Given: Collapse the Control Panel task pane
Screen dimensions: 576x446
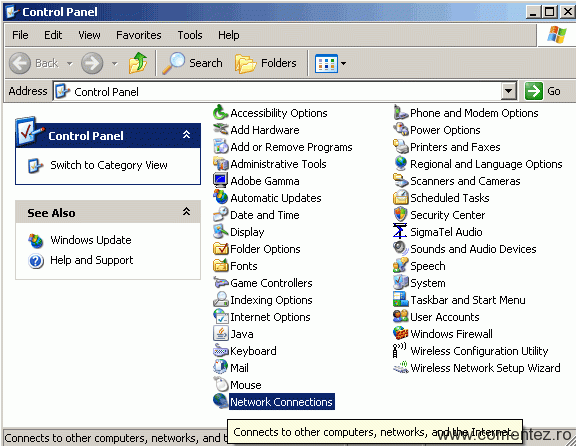Looking at the screenshot, I should (x=187, y=135).
